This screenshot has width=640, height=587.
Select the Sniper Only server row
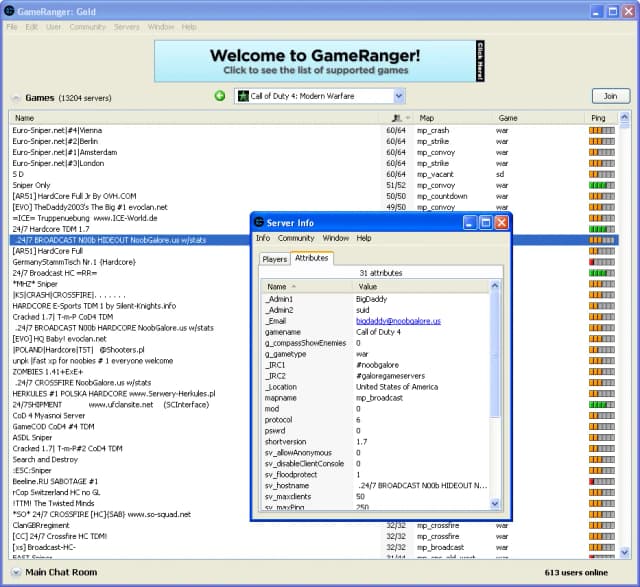[314, 185]
